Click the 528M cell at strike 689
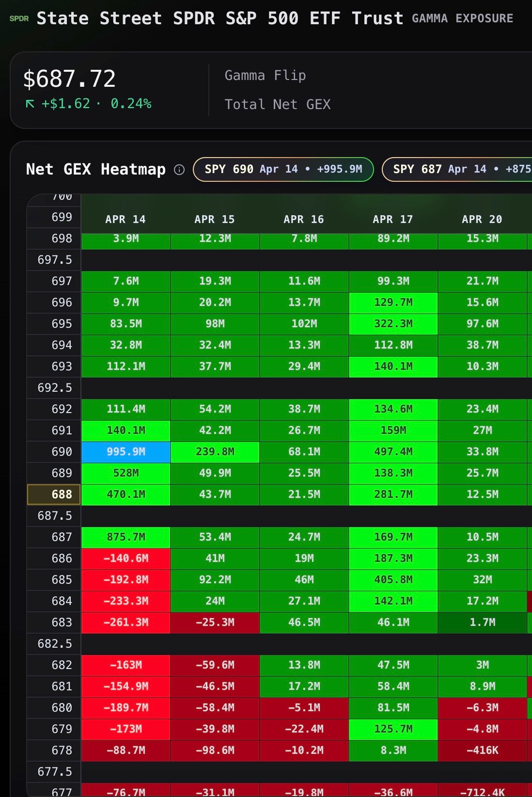The width and height of the screenshot is (532, 797). [126, 473]
